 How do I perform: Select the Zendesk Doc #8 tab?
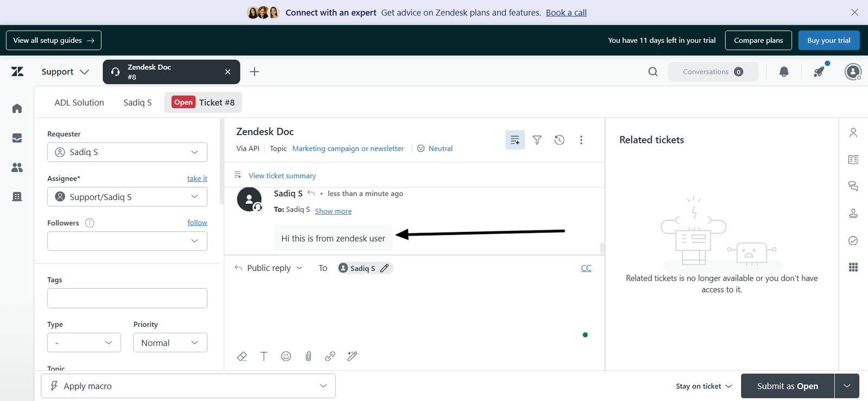pos(171,72)
